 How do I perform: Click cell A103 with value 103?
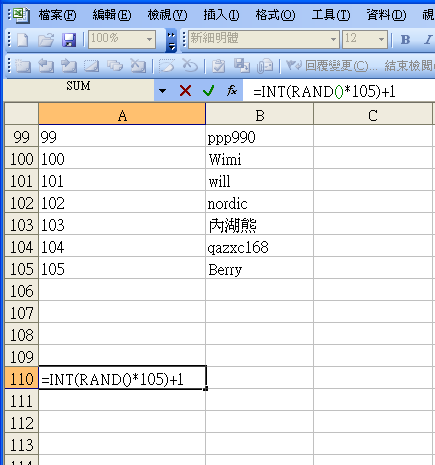[x=122, y=224]
